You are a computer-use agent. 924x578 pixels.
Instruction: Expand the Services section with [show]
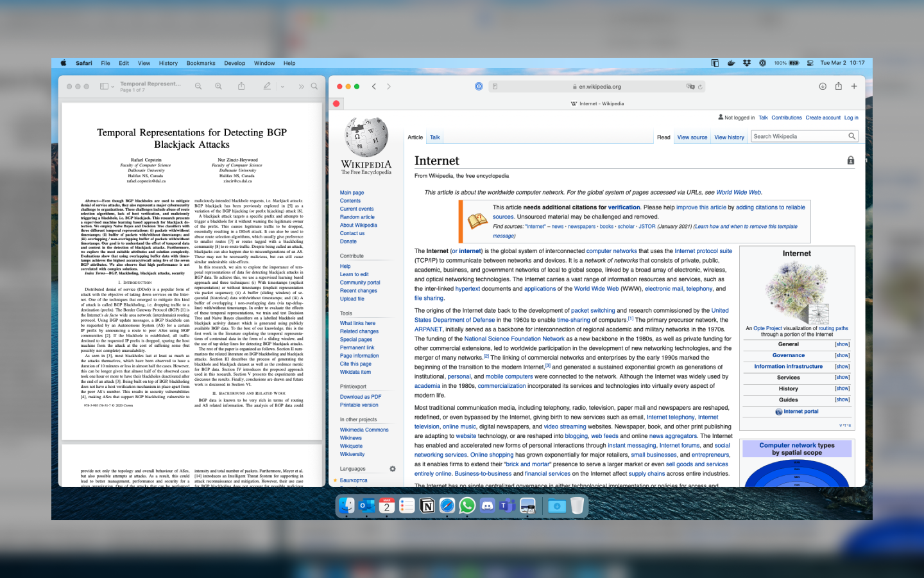tap(842, 378)
